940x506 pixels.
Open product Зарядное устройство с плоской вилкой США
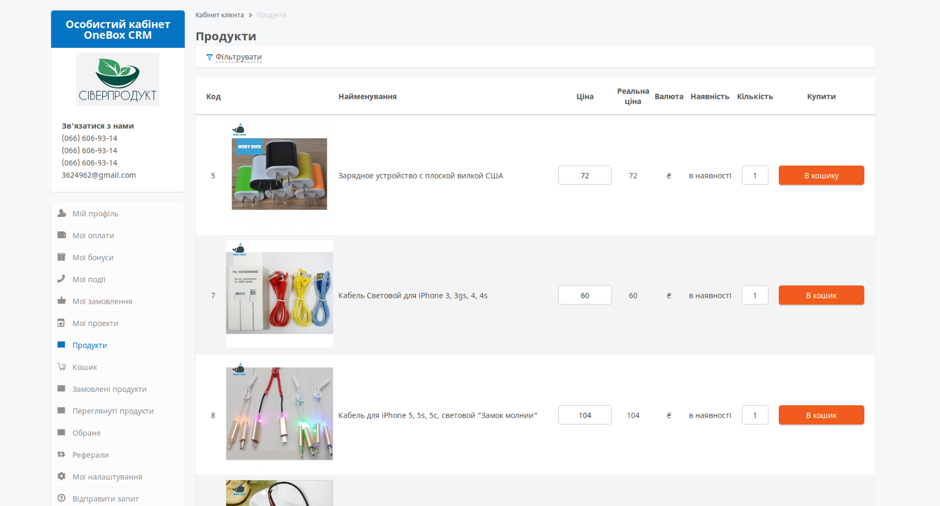coord(420,176)
